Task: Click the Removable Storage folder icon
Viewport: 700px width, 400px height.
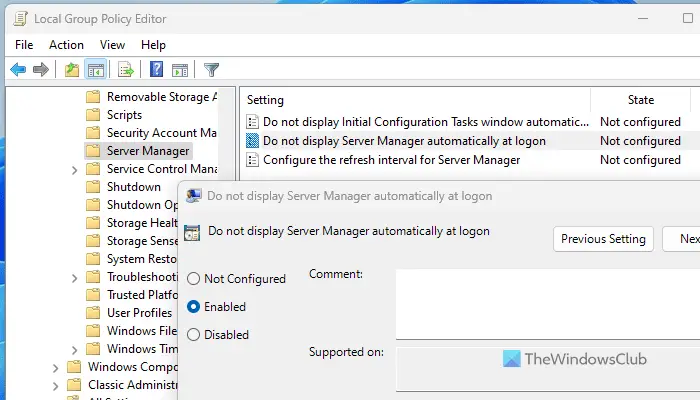Action: pyautogui.click(x=93, y=97)
